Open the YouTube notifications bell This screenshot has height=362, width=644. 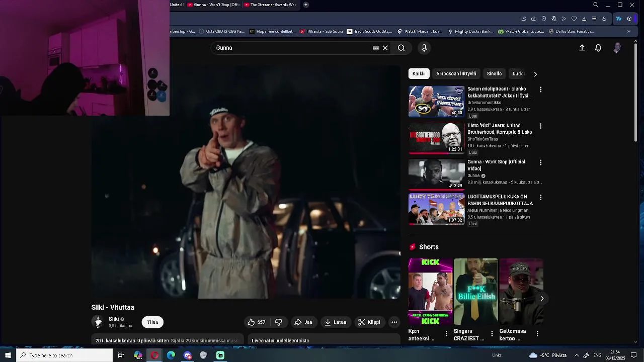coord(598,48)
